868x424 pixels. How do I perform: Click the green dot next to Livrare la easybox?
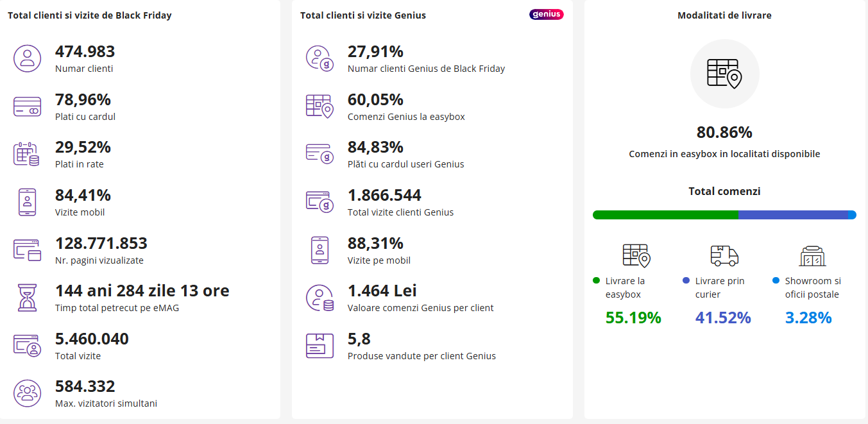[x=596, y=281]
